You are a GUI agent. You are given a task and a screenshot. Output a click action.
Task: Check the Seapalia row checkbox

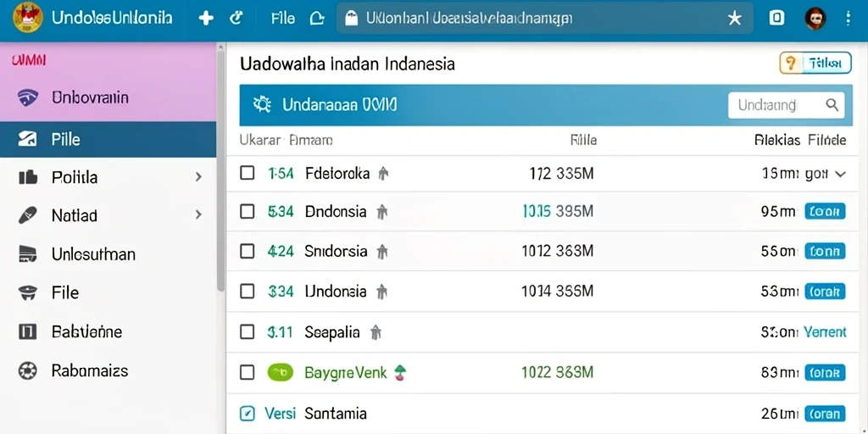247,332
